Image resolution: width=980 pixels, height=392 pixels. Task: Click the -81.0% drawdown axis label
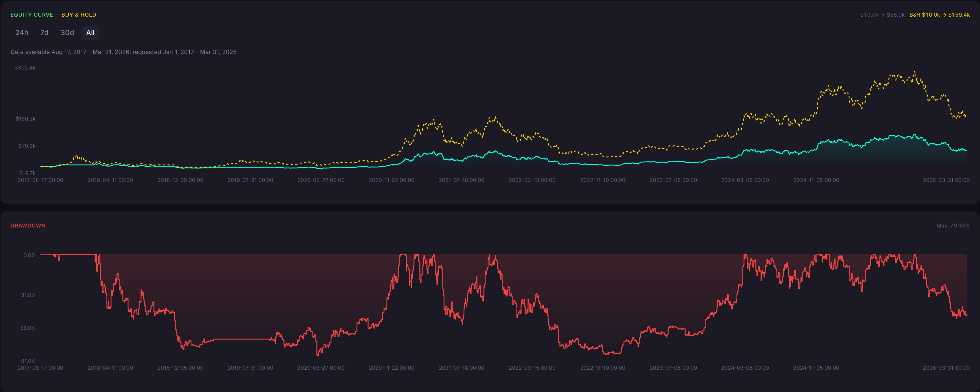(x=27, y=361)
